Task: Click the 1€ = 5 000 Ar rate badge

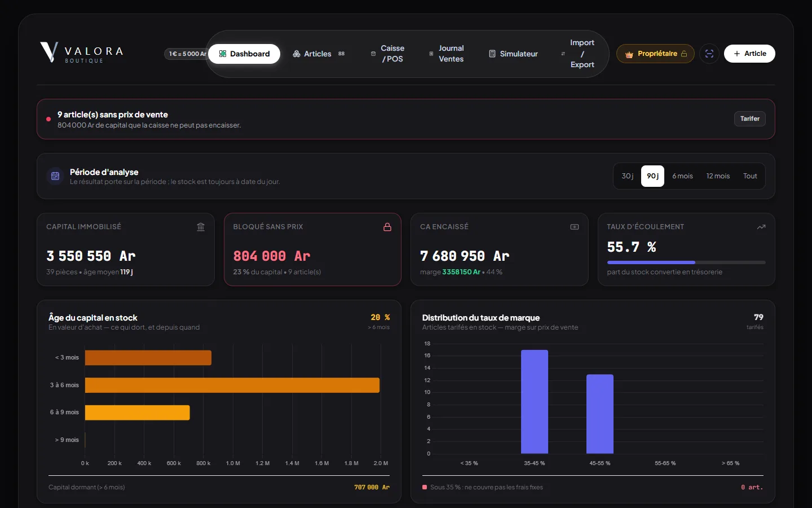Action: 187,54
